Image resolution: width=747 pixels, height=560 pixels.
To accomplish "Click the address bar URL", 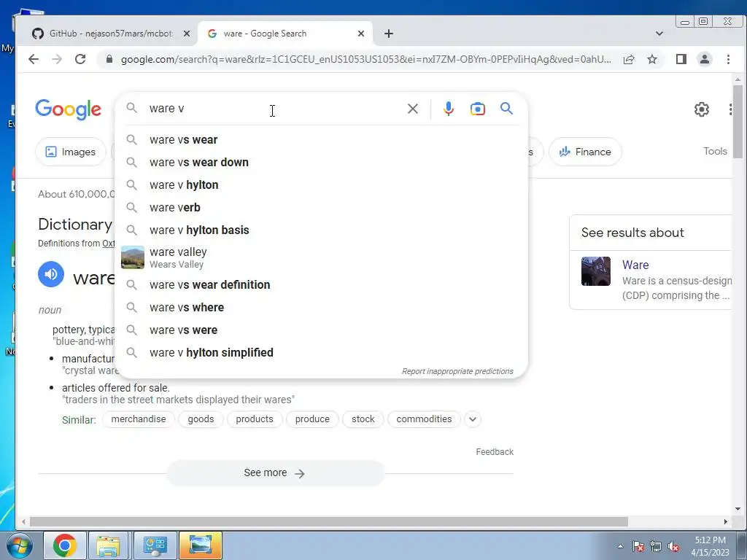I will [365, 59].
